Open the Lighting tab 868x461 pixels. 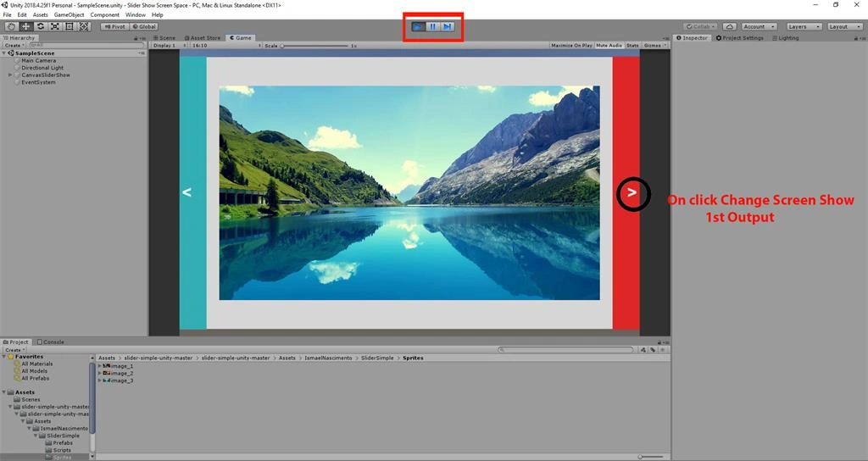coord(786,38)
